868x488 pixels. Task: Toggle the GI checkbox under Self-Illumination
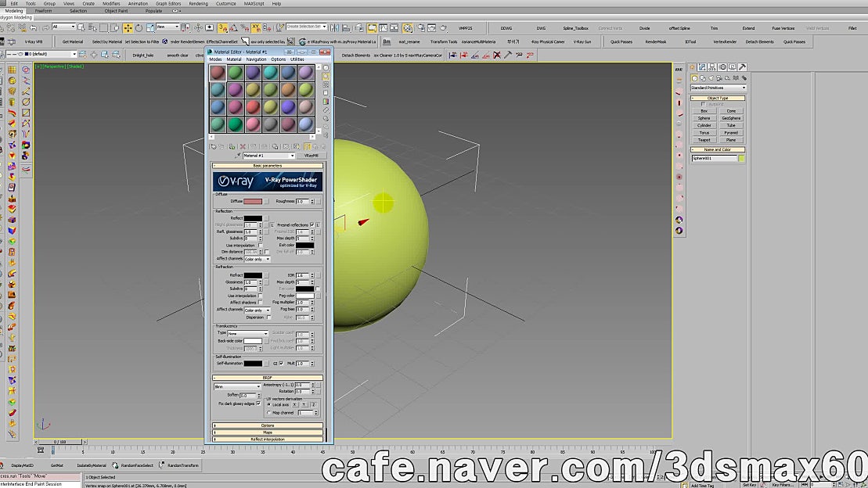click(x=281, y=364)
